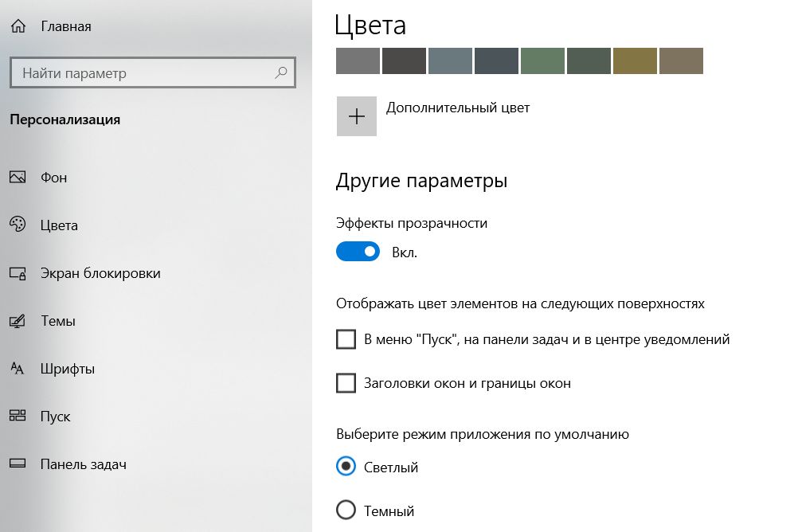Viewport: 798px width, 532px height.
Task: Select the Светлый app mode
Action: click(346, 467)
